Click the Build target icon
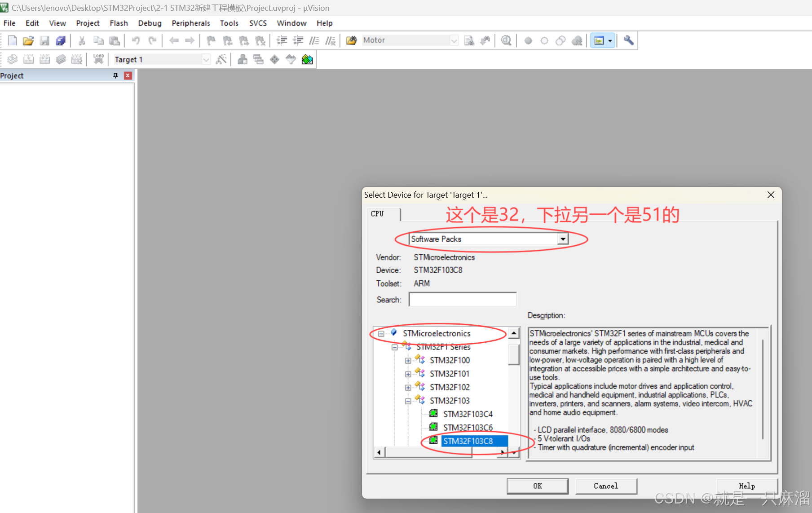 29,59
